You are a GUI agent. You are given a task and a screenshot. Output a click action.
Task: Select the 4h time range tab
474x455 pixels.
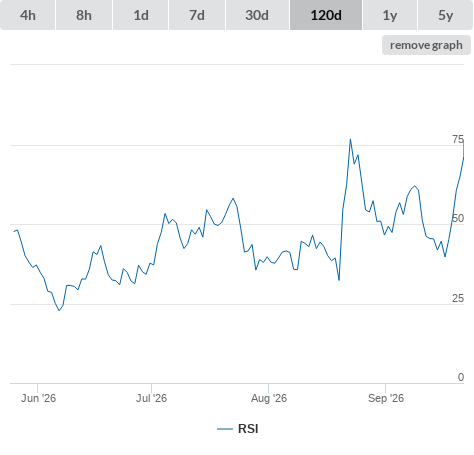pyautogui.click(x=28, y=15)
